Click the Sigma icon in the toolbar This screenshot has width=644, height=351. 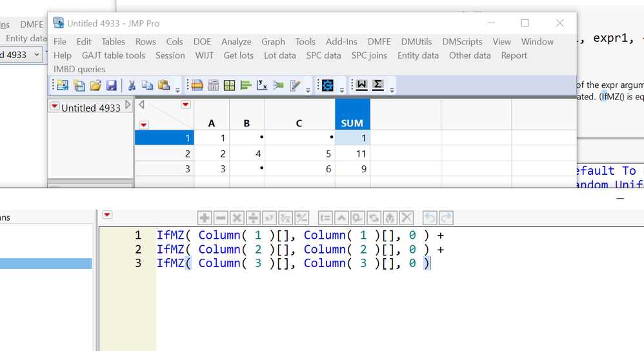point(377,85)
